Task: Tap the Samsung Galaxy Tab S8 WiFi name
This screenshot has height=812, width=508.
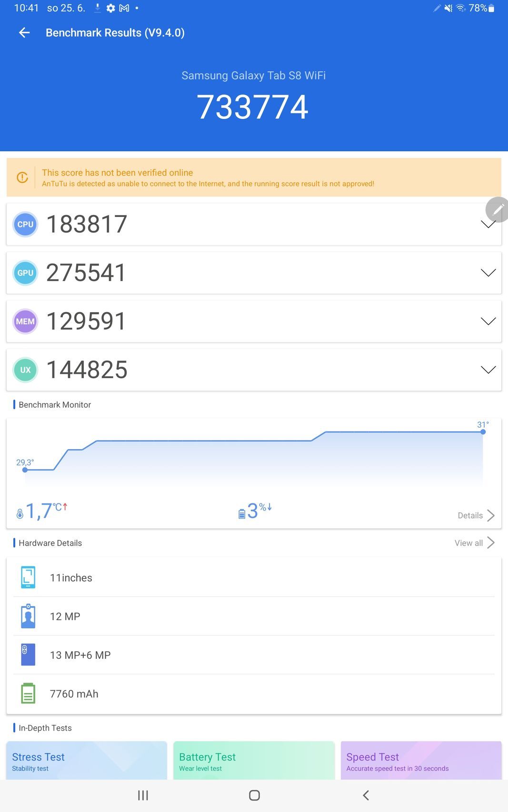Action: pos(253,76)
